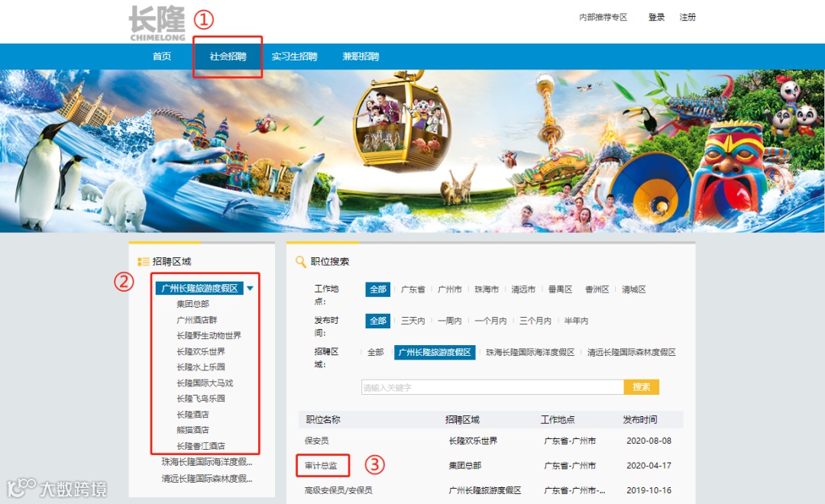Open 内部推荐专区 link
This screenshot has width=825, height=504.
[603, 18]
